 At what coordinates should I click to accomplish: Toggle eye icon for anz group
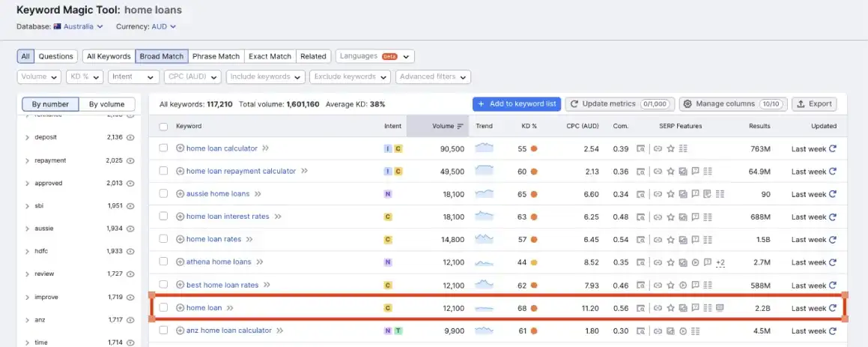tap(130, 320)
